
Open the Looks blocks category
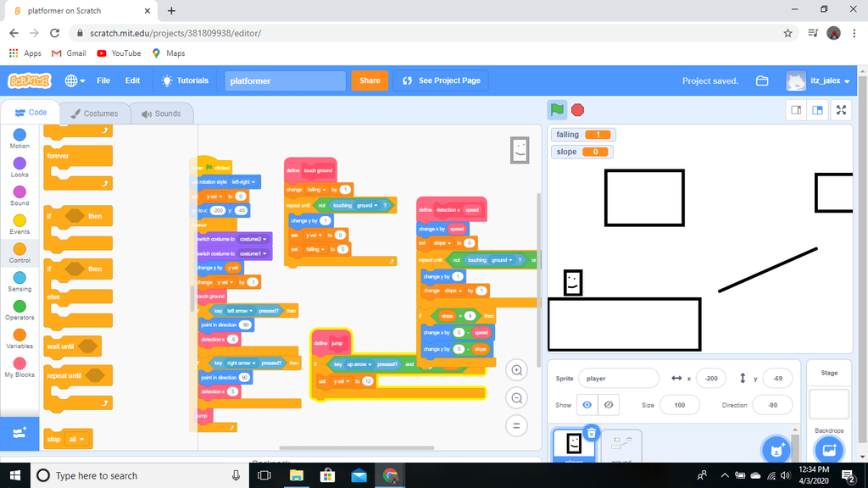coord(19,167)
